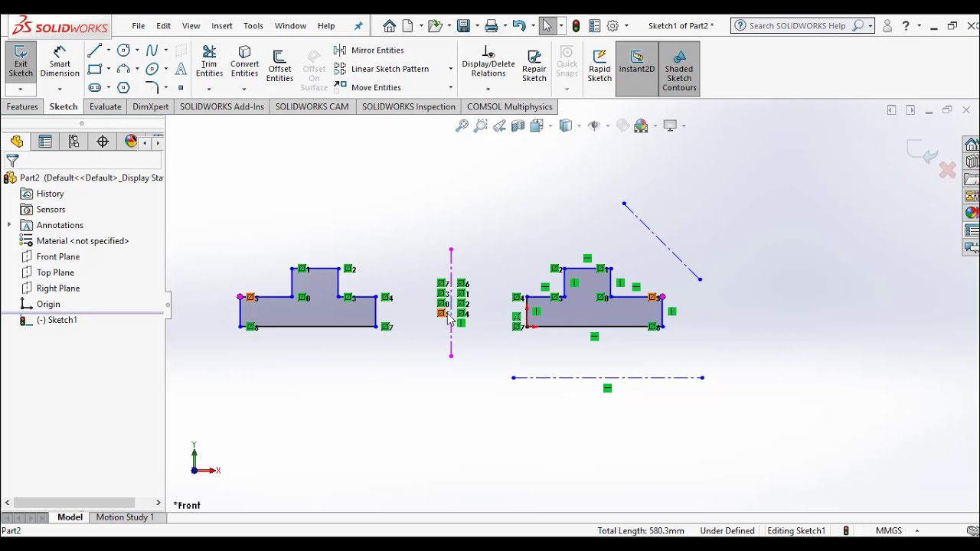Select the Sketch Fillet tool
This screenshot has width=980, height=551.
click(152, 87)
